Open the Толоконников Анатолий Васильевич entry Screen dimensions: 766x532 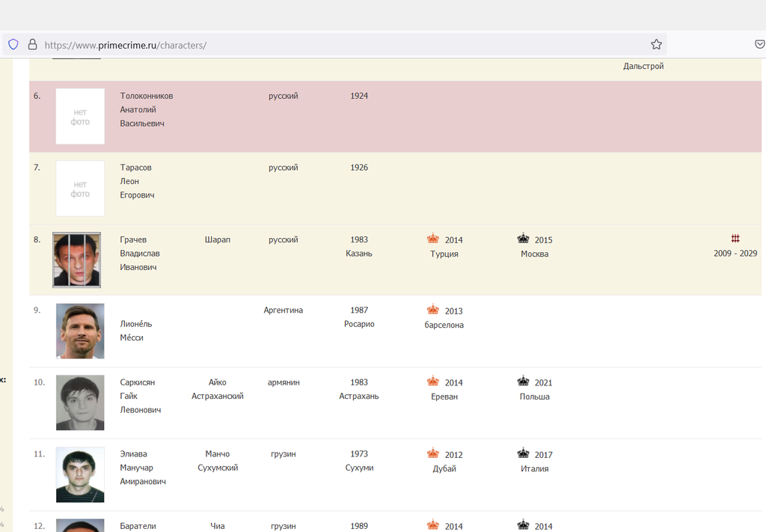point(146,109)
